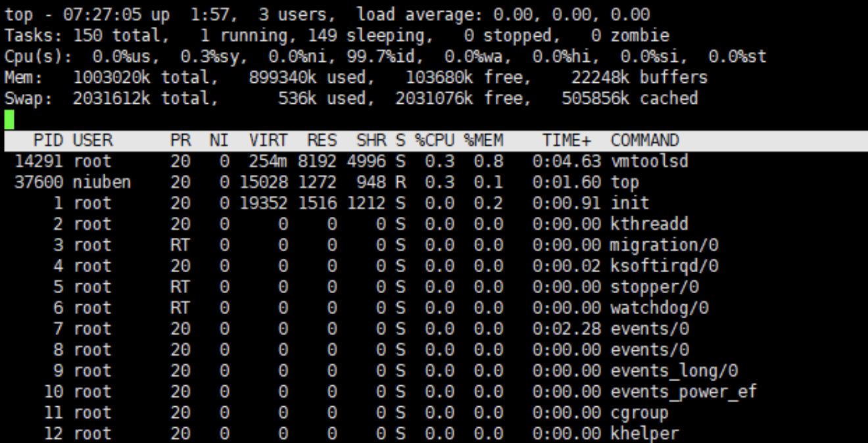This screenshot has width=868, height=443.
Task: Click the TIME+ column header
Action: 566,141
